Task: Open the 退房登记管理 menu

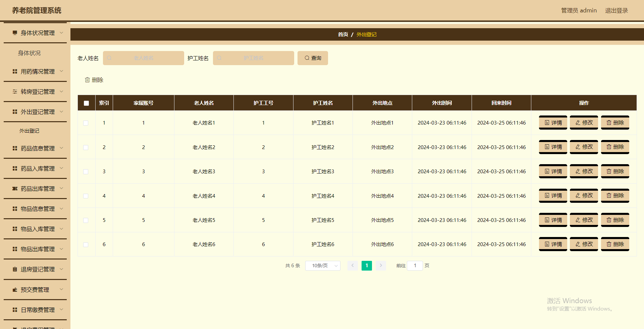Action: 35,269
